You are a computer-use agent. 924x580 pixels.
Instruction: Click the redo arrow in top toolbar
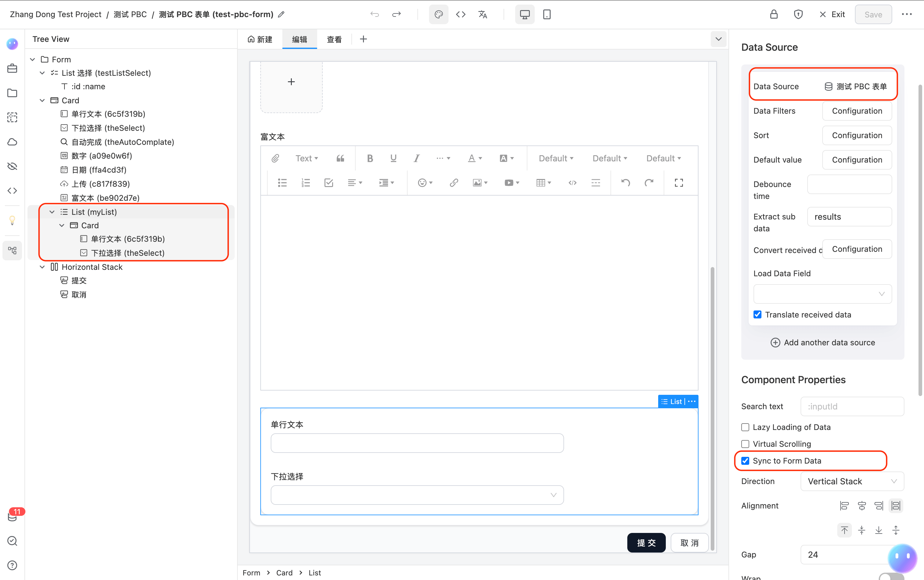tap(396, 15)
